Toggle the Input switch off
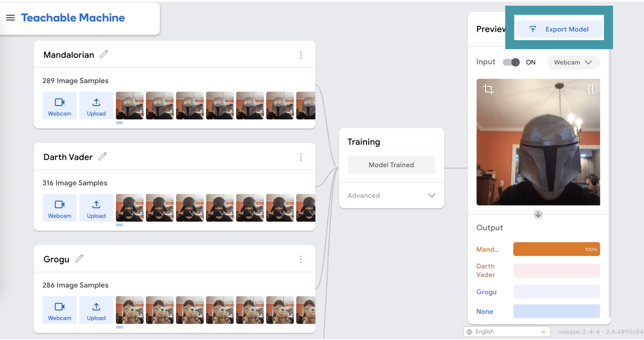644x340 pixels. pyautogui.click(x=511, y=62)
